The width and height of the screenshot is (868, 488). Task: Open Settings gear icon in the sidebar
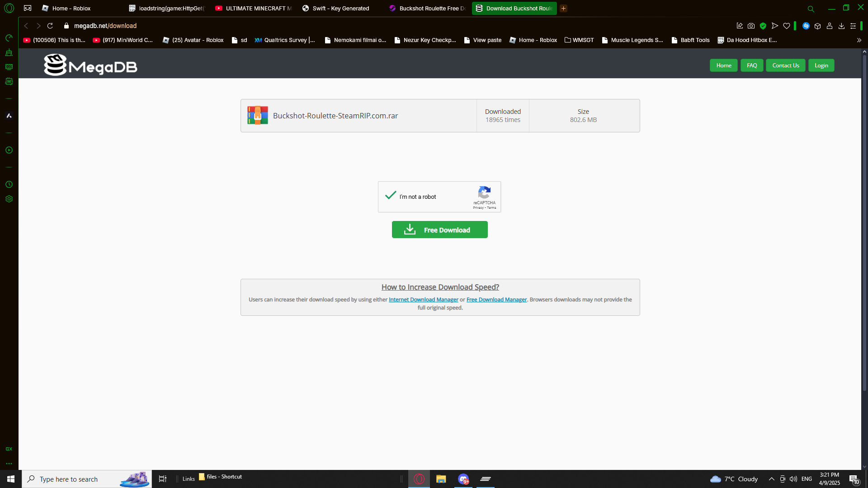(x=9, y=199)
